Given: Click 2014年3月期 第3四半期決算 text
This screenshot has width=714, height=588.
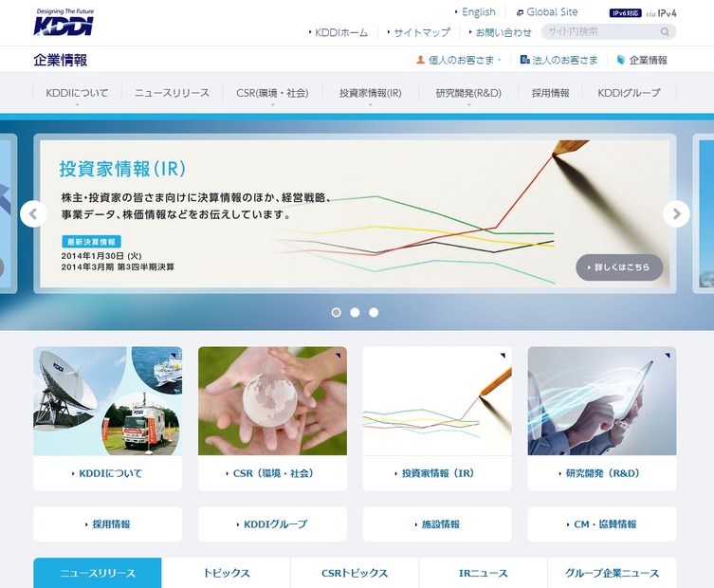Looking at the screenshot, I should [118, 266].
